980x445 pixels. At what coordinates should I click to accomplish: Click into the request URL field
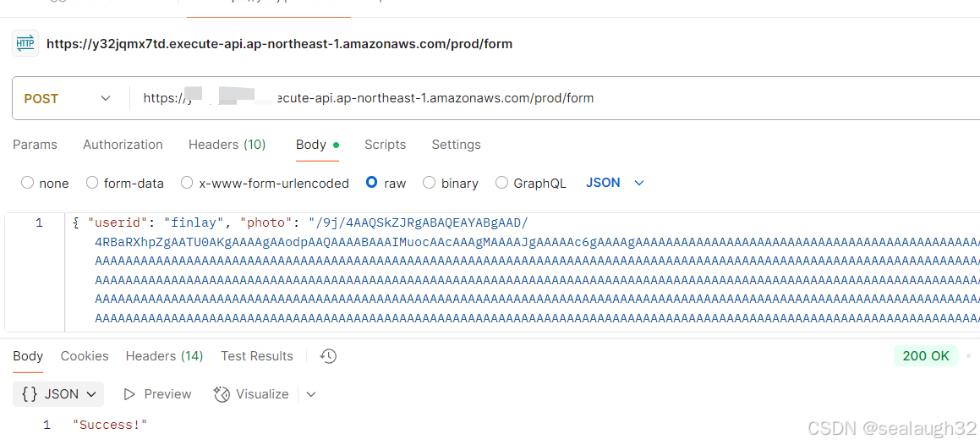coord(553,99)
